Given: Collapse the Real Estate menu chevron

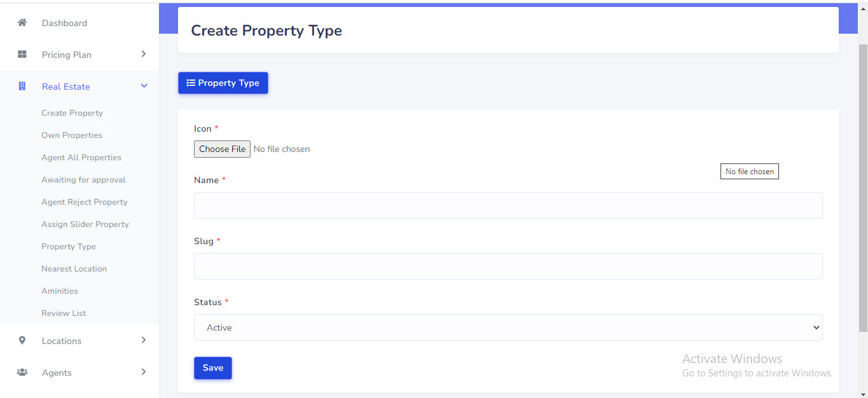Looking at the screenshot, I should point(144,86).
